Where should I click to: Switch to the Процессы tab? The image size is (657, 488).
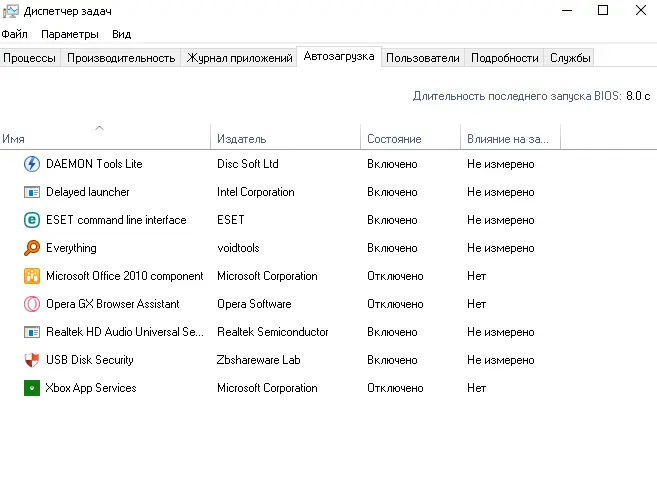point(30,58)
